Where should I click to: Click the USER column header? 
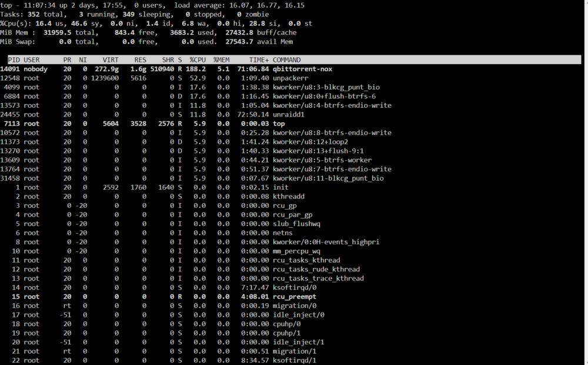pos(32,59)
